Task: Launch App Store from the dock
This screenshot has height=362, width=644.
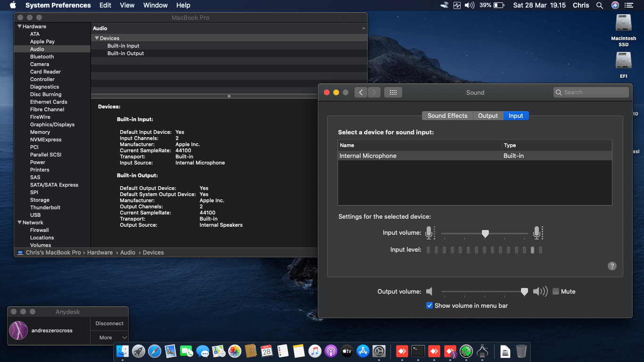Action: click(x=363, y=351)
